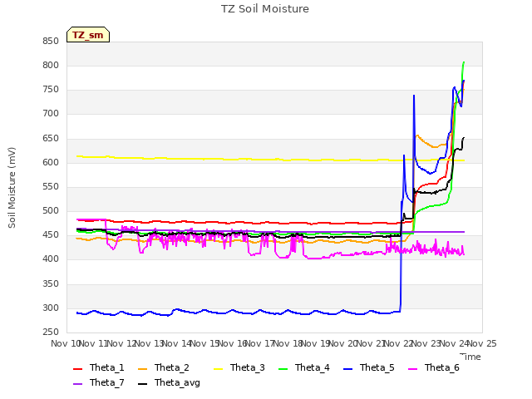This screenshot has width=532, height=399.
Task: Click the Nov 25 x-axis tick label
Action: pyautogui.click(x=482, y=343)
